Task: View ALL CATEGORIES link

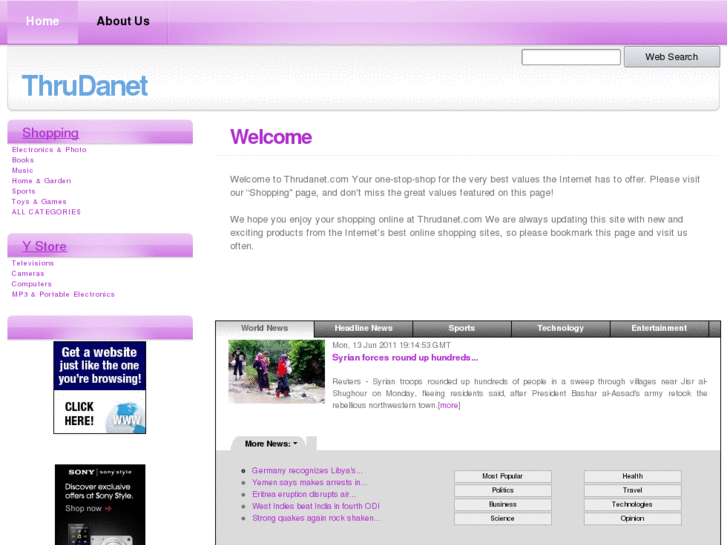Action: 46,212
